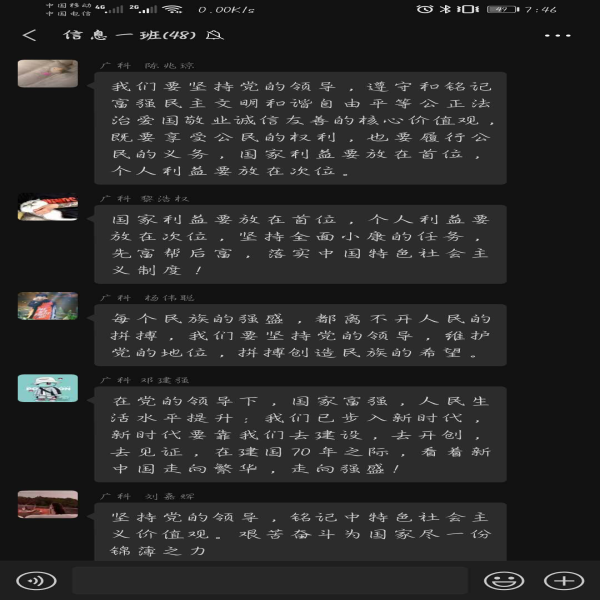
Task: Tap the alarm clock icon in the status bar
Action: pyautogui.click(x=424, y=9)
